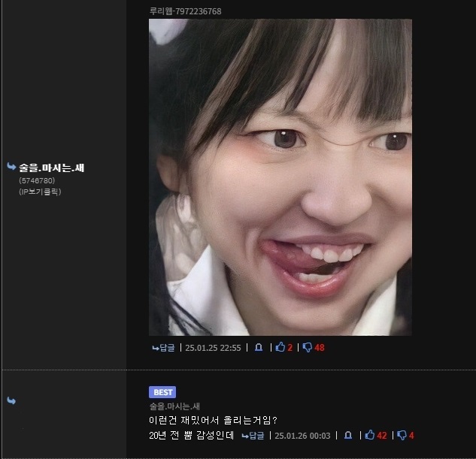The width and height of the screenshot is (476, 459).
Task: Like the image comment with 2 upvotes
Action: (x=280, y=348)
